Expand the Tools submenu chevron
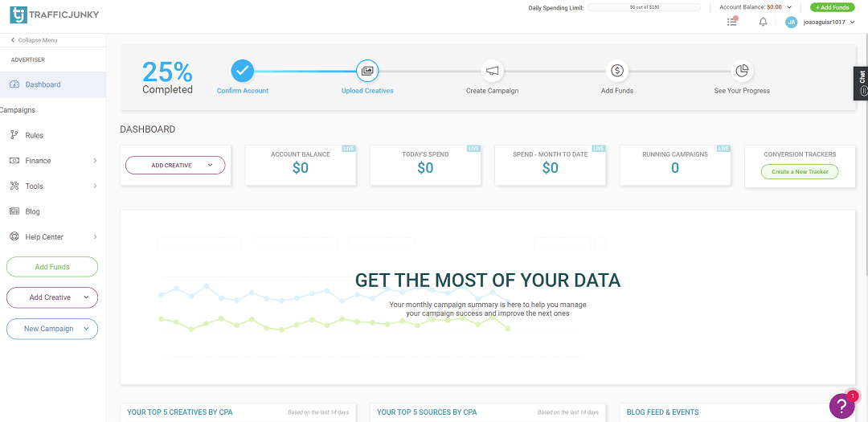Screen dimensions: 868x422 pyautogui.click(x=95, y=186)
